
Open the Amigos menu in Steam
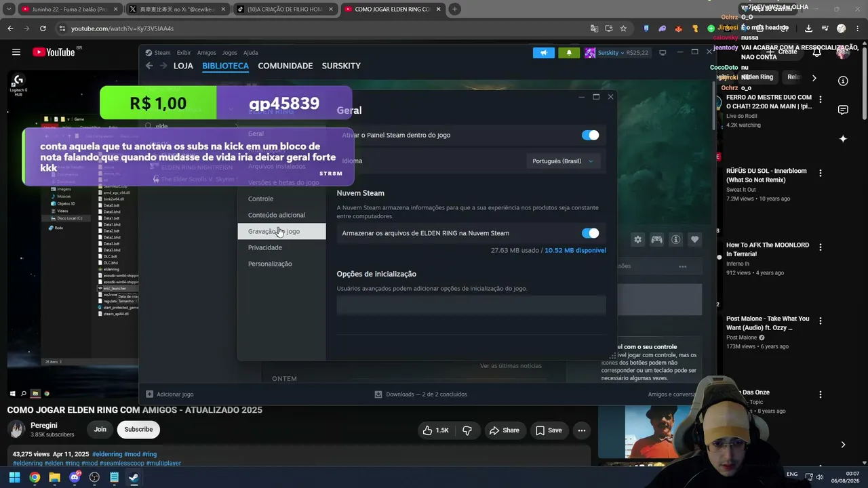[206, 53]
